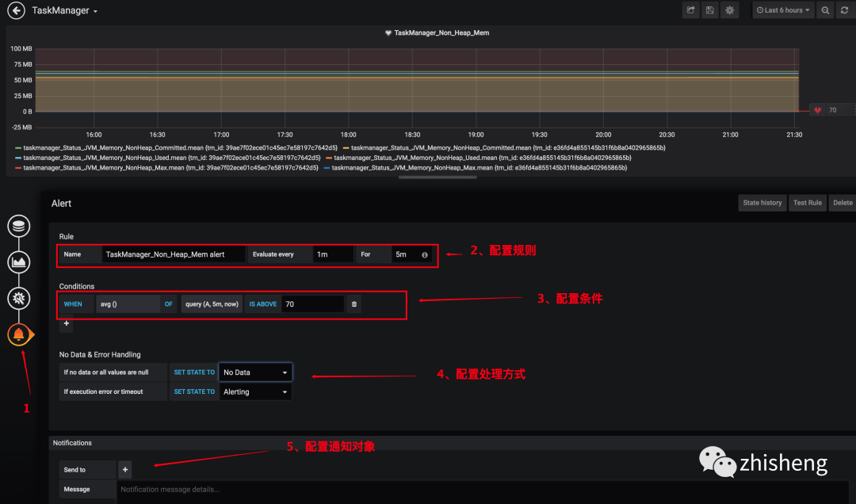856x504 pixels.
Task: Click green color swatch of Committed.mean 39ae7f02
Action: pos(18,148)
